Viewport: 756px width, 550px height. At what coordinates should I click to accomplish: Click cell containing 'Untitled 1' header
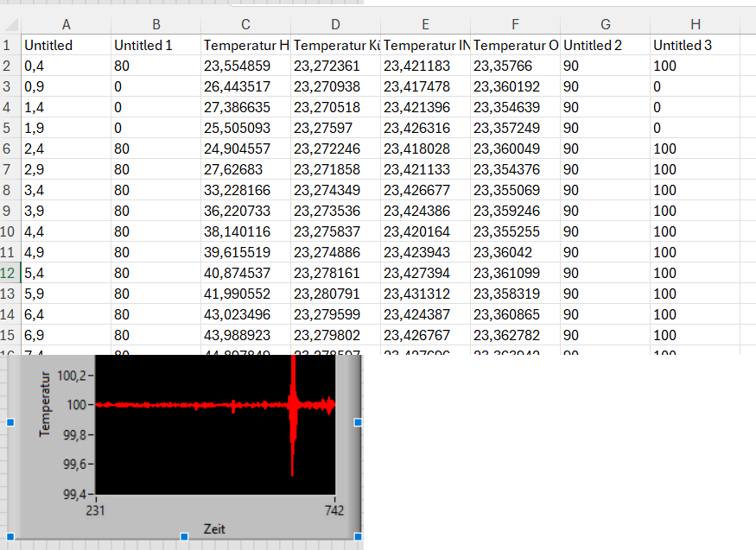point(156,45)
